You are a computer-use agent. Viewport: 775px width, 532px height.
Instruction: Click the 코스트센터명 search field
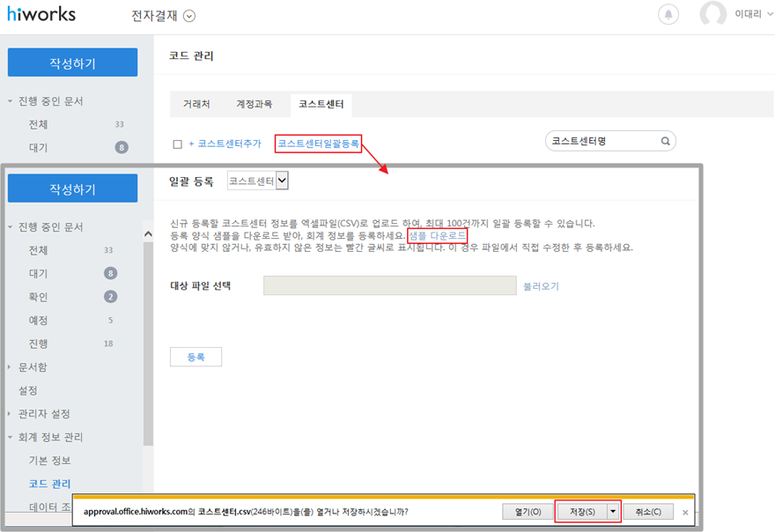coord(602,141)
